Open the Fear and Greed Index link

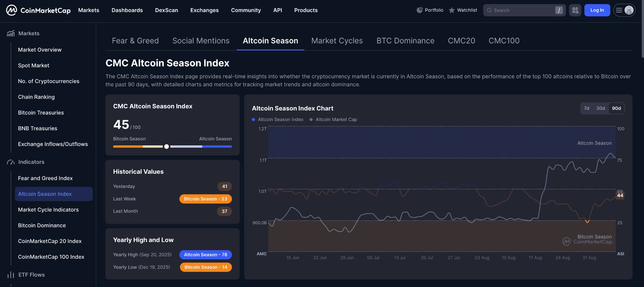45,178
